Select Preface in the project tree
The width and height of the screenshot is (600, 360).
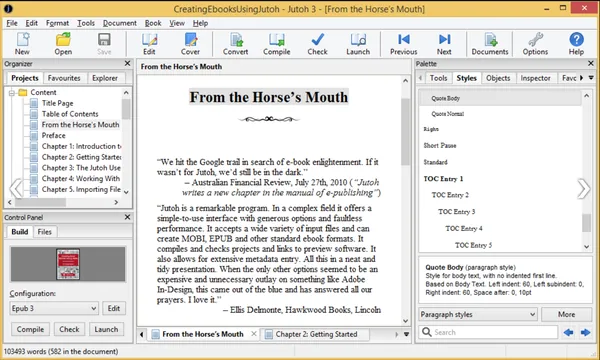click(54, 135)
